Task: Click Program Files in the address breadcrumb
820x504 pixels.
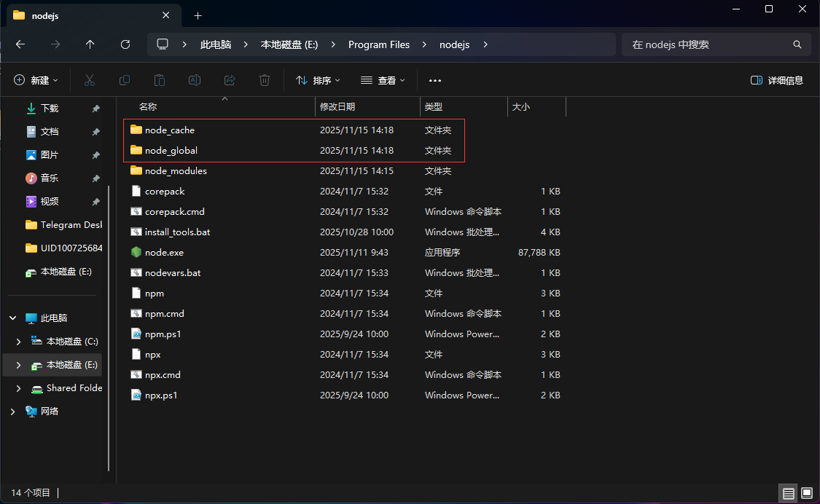Action: click(378, 44)
